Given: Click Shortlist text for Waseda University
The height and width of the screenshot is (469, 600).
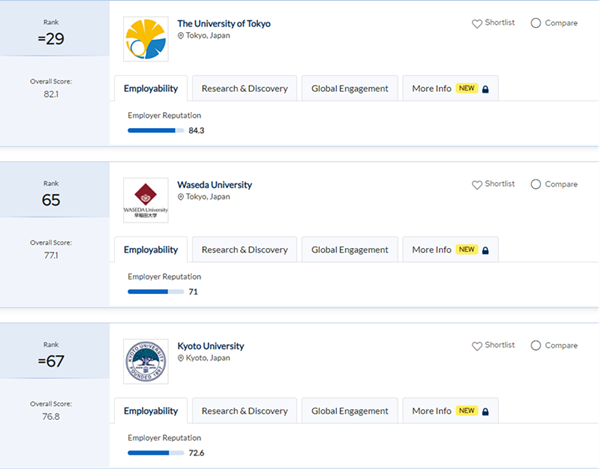Looking at the screenshot, I should coord(500,184).
